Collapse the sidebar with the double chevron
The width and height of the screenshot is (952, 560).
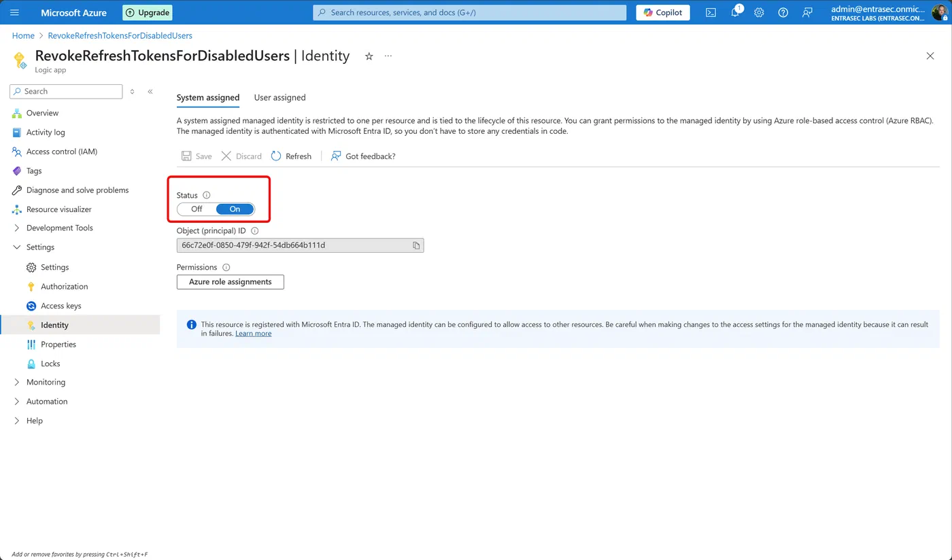(150, 91)
